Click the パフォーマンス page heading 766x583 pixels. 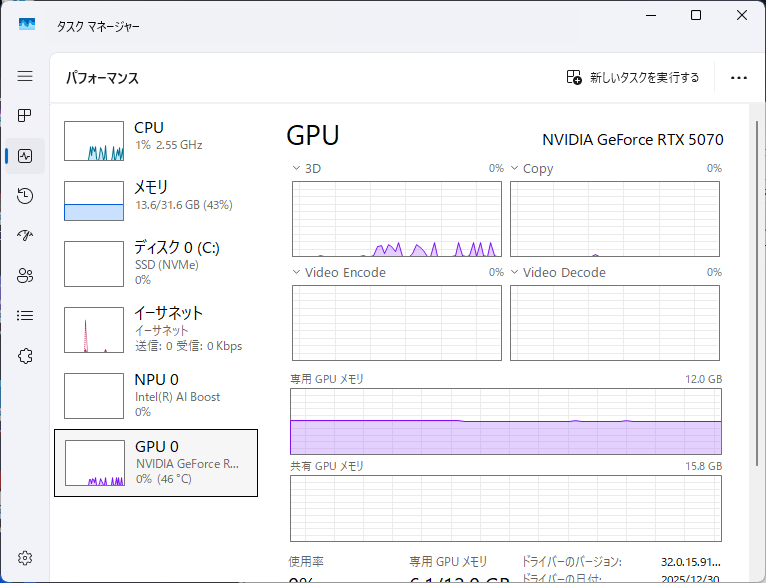103,78
